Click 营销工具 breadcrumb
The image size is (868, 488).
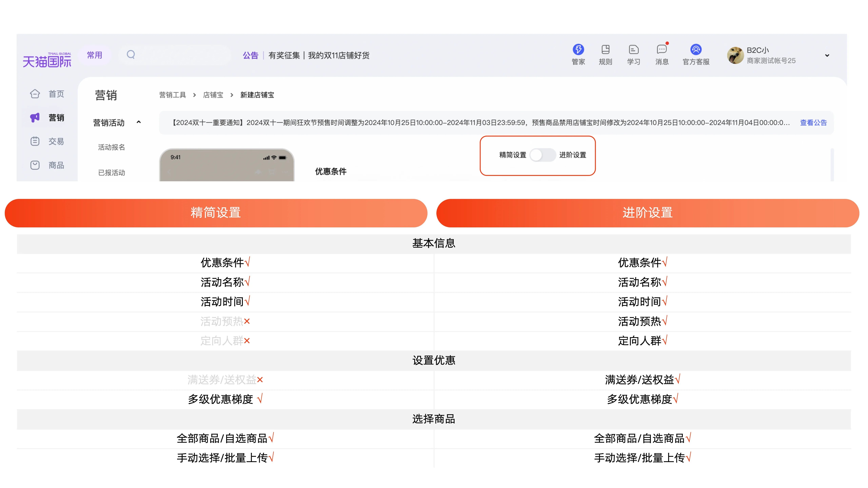(x=172, y=95)
